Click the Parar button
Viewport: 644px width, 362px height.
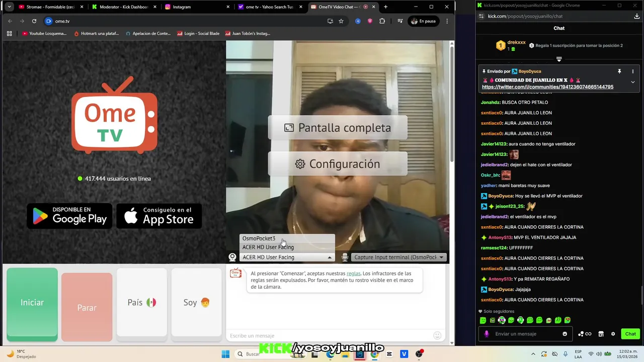tap(87, 307)
